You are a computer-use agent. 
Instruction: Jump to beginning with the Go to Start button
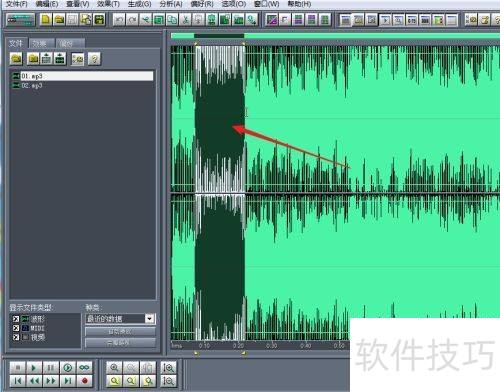click(18, 381)
